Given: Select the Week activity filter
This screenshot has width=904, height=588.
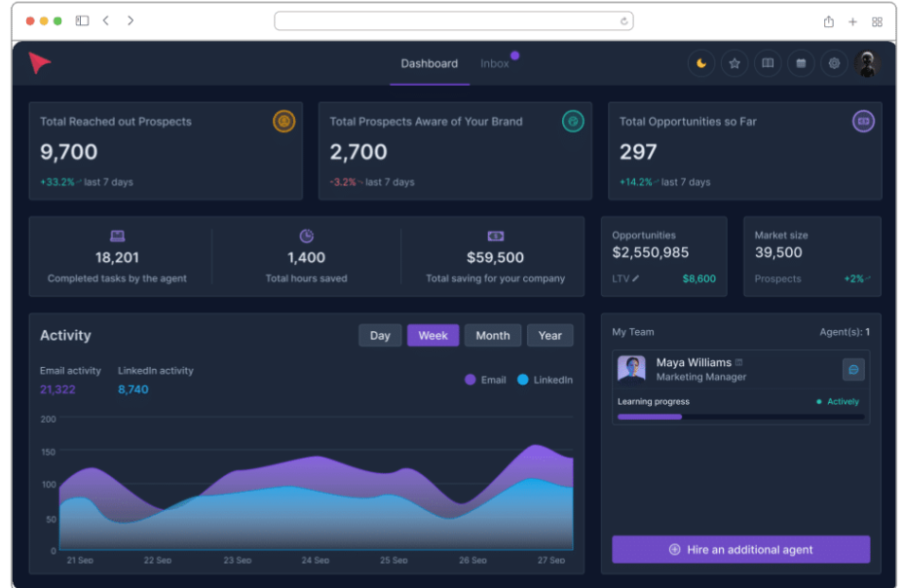Looking at the screenshot, I should click(433, 335).
